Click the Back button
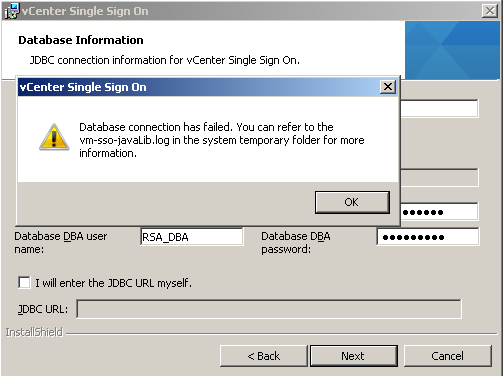503x376 pixels. (x=264, y=356)
